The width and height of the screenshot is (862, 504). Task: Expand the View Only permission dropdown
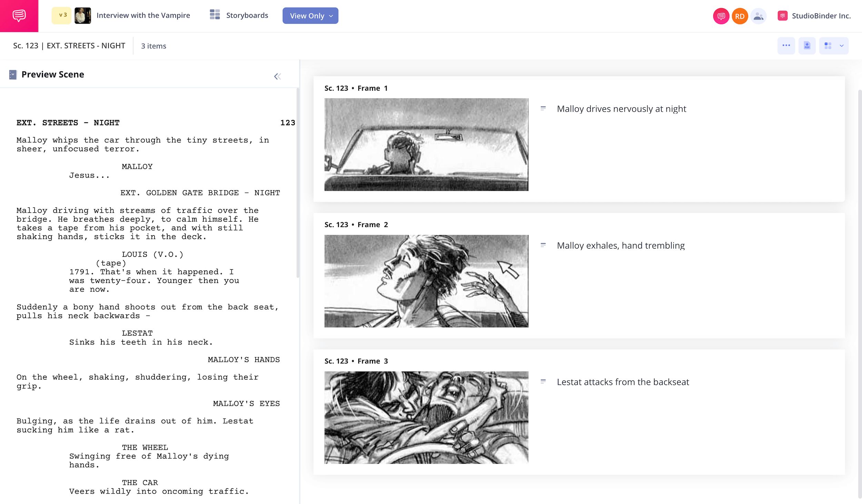point(310,16)
